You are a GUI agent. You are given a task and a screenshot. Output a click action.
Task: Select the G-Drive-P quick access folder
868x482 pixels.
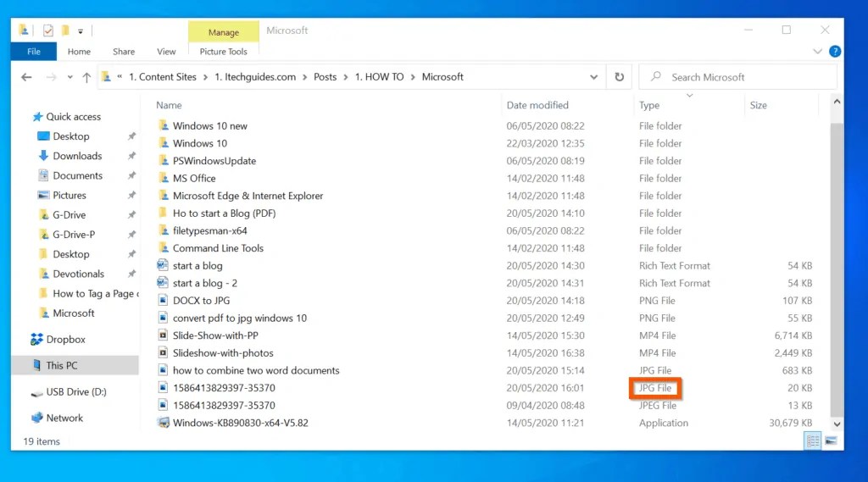click(74, 235)
